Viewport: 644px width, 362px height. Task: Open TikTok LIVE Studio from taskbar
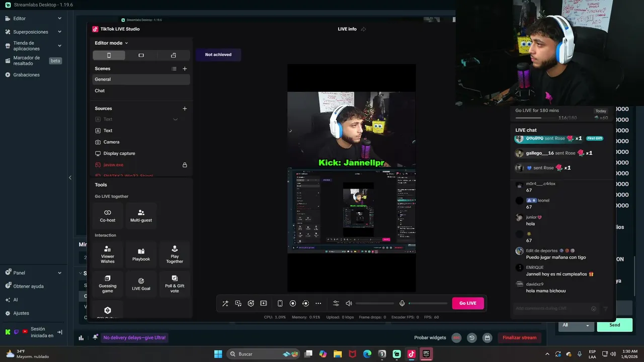point(411,354)
